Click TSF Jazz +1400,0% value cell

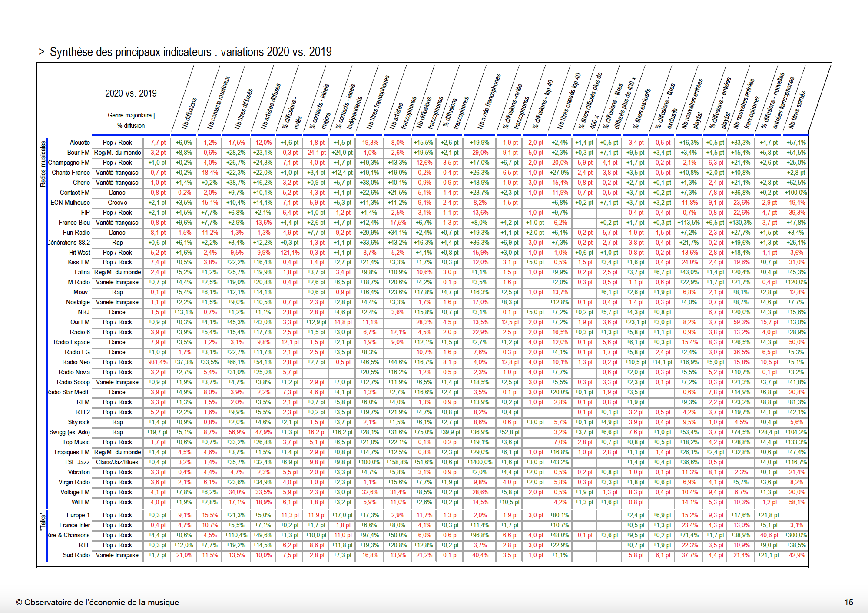479,462
